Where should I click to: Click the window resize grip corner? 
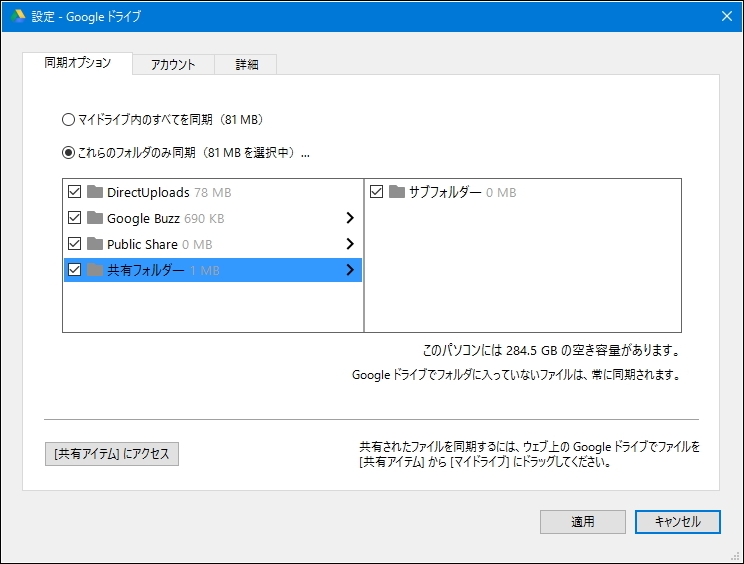[735, 556]
